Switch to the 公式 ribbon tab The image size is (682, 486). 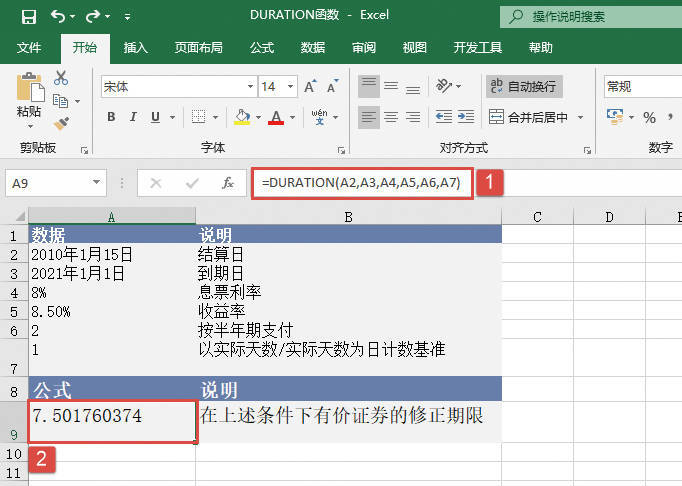(x=261, y=47)
